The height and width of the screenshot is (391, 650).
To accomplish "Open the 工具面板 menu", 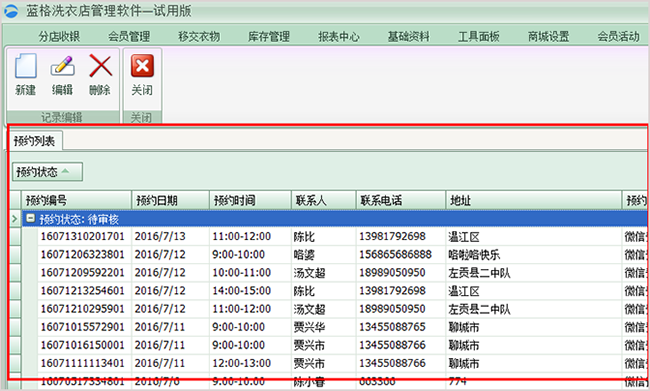I will tap(478, 36).
